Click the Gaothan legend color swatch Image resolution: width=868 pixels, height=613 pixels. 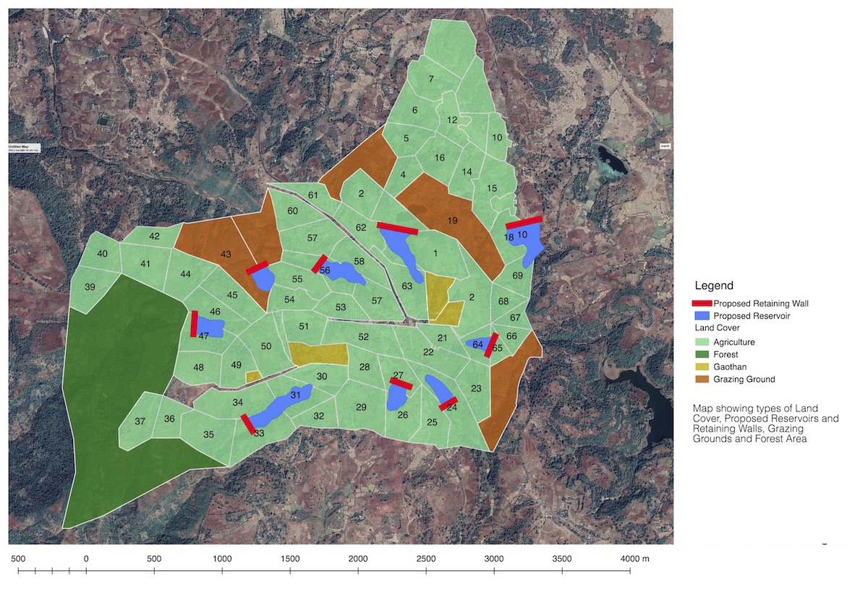[702, 366]
